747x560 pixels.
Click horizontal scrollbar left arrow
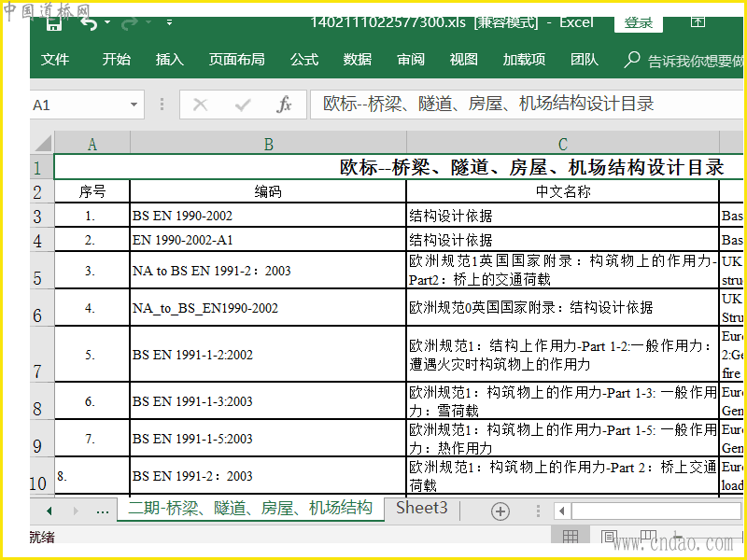click(562, 511)
